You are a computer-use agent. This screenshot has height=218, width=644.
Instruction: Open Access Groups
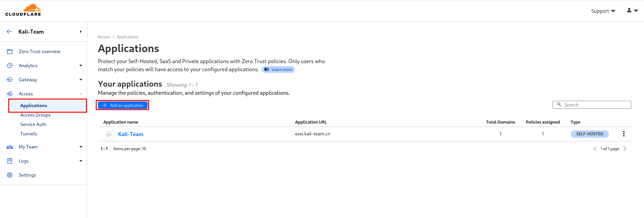[35, 115]
